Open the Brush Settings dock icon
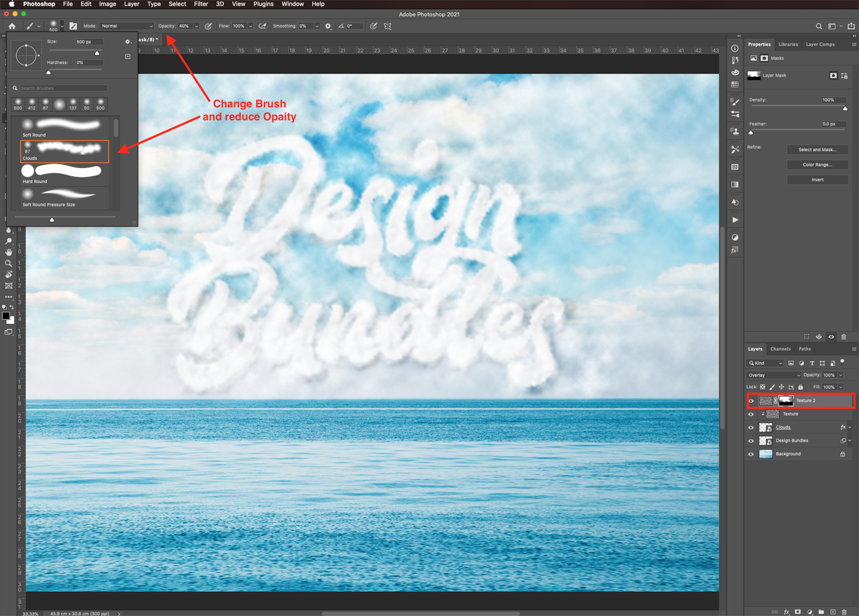859x616 pixels. (735, 102)
